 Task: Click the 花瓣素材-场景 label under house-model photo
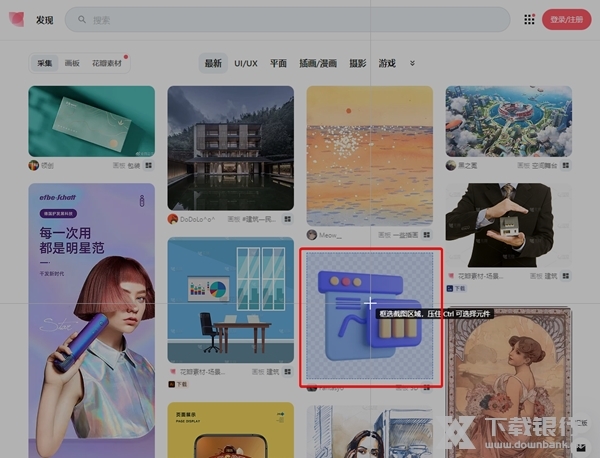481,276
